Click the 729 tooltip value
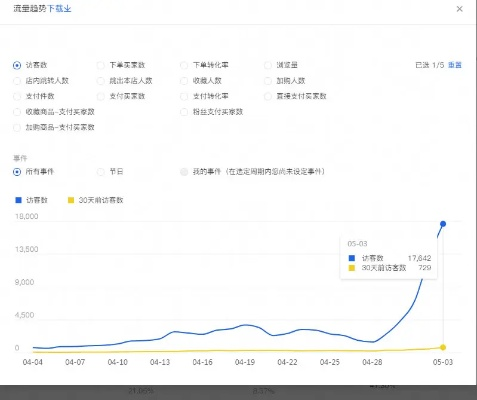This screenshot has height=400, width=477. 425,268
